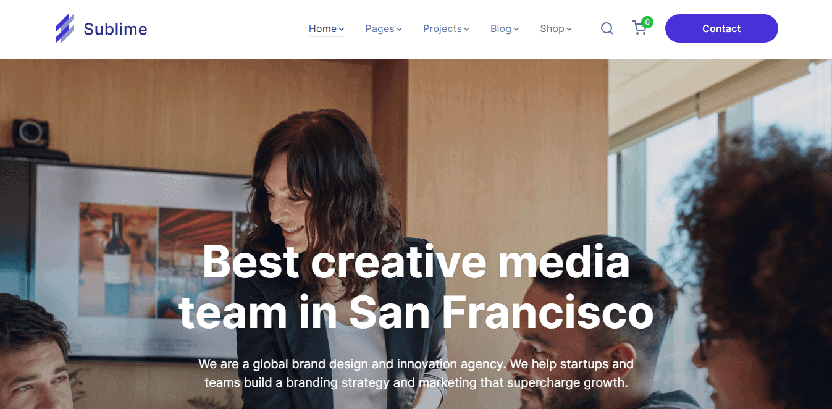This screenshot has height=409, width=832.
Task: Open the Pages menu
Action: tap(379, 29)
